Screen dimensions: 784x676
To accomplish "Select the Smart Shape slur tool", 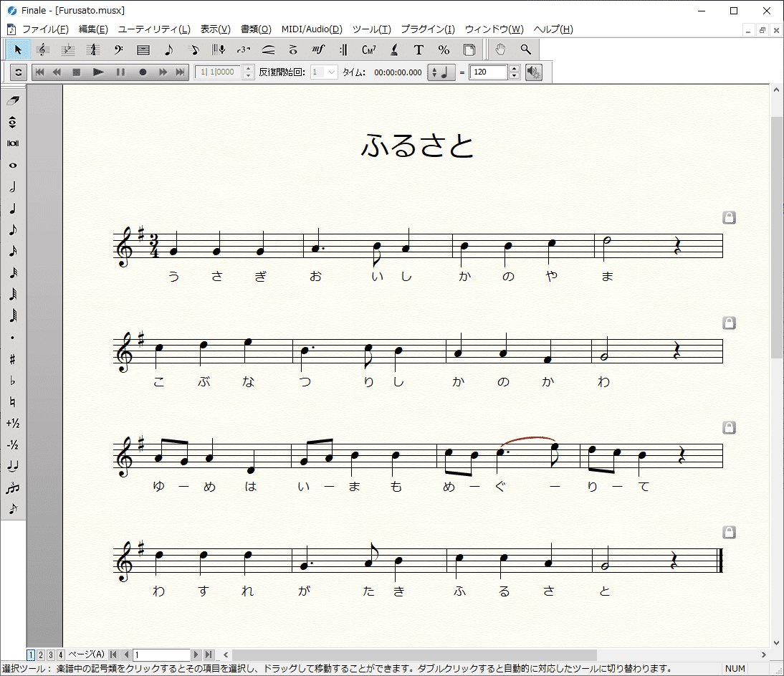I will point(269,49).
